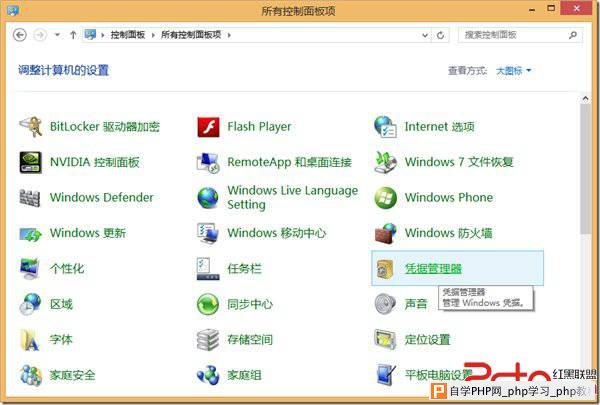Click the computer icon in address bar
The height and width of the screenshot is (405, 600).
coord(90,34)
